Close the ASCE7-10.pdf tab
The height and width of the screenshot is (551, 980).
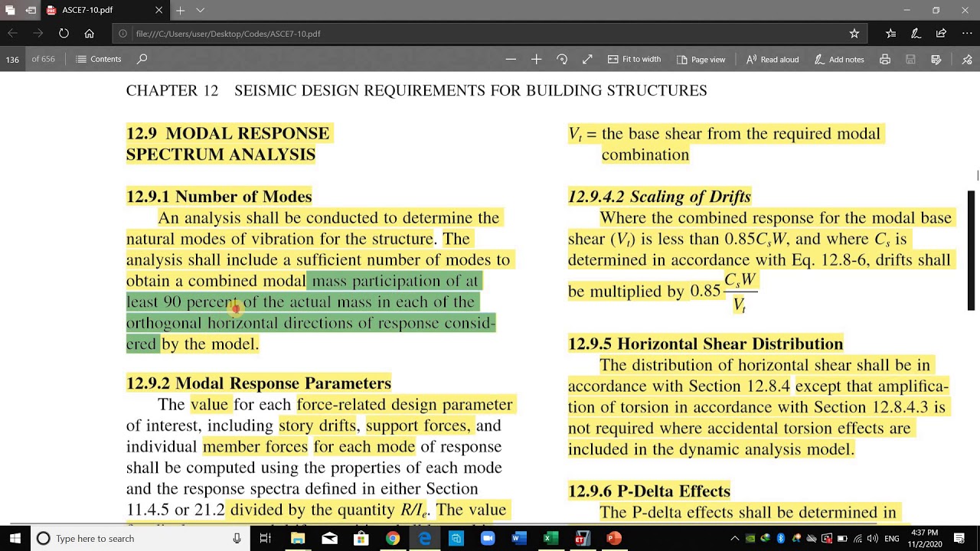pyautogui.click(x=158, y=11)
